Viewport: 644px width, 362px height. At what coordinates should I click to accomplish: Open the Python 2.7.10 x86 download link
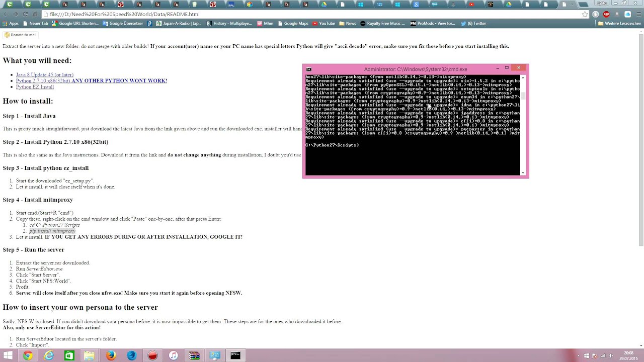pos(91,80)
